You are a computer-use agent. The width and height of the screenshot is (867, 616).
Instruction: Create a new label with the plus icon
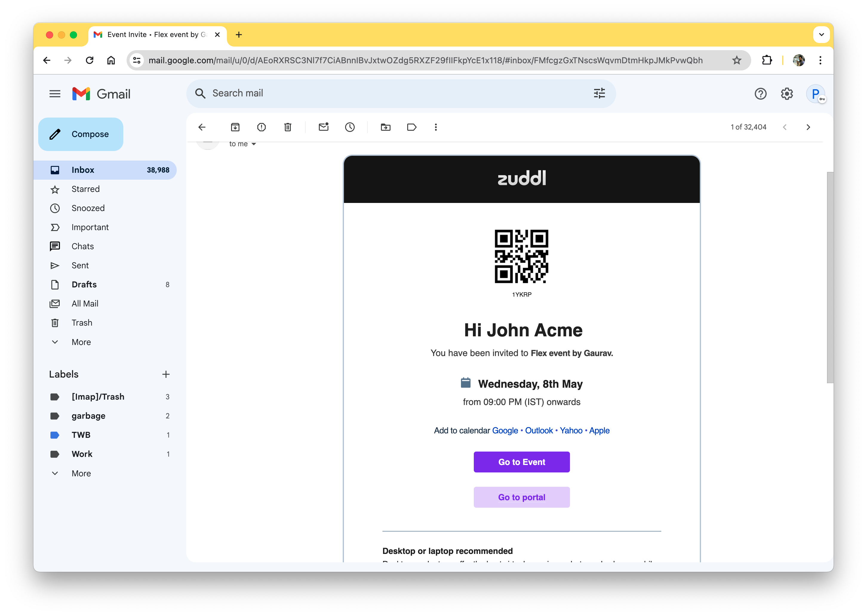(x=166, y=374)
